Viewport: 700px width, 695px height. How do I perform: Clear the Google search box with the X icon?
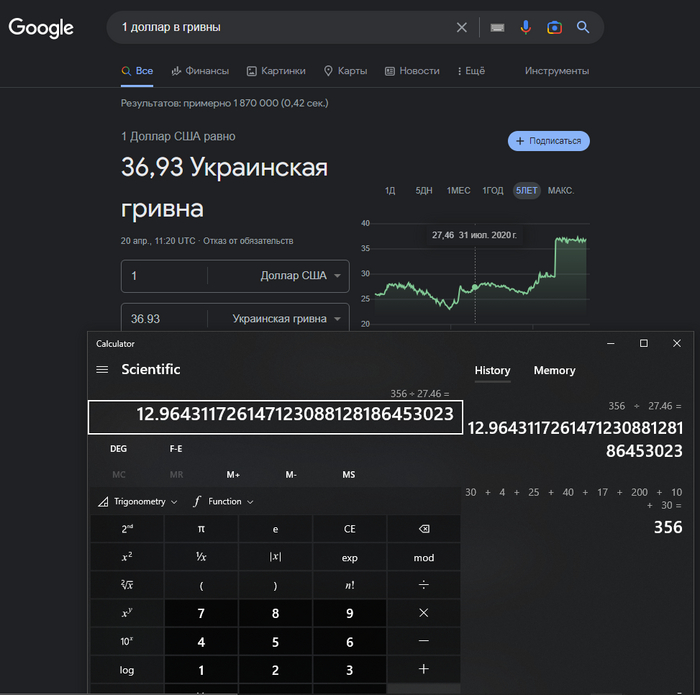[x=462, y=28]
